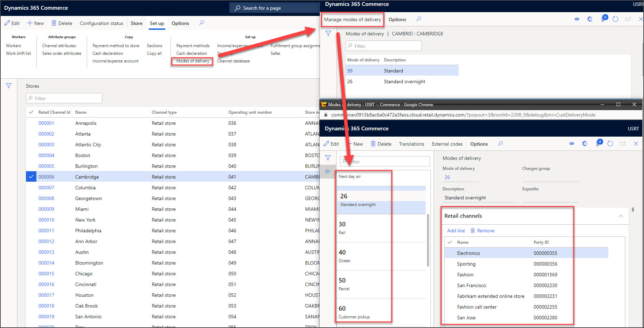
Task: Open the upper delivery pane in a new window
Action: [x=628, y=19]
